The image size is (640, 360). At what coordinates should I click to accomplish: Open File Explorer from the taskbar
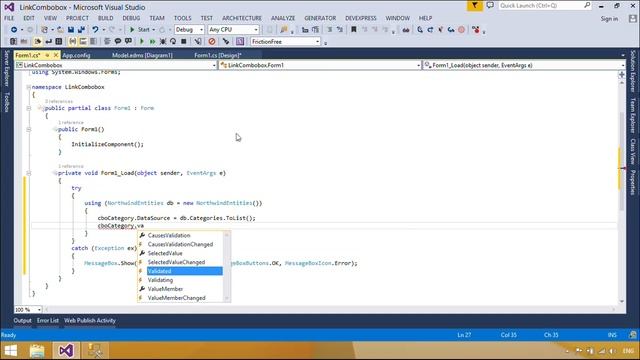click(37, 351)
